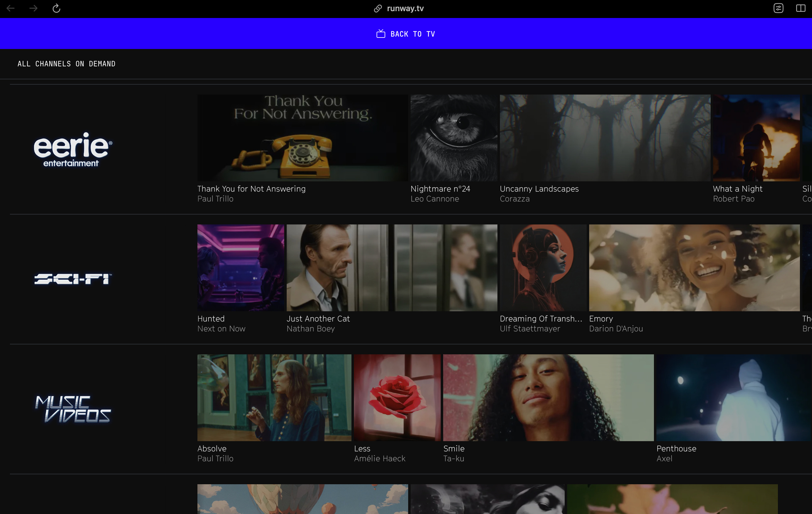Open the Hunted neon thumbnail
Image resolution: width=812 pixels, height=514 pixels.
coord(241,268)
